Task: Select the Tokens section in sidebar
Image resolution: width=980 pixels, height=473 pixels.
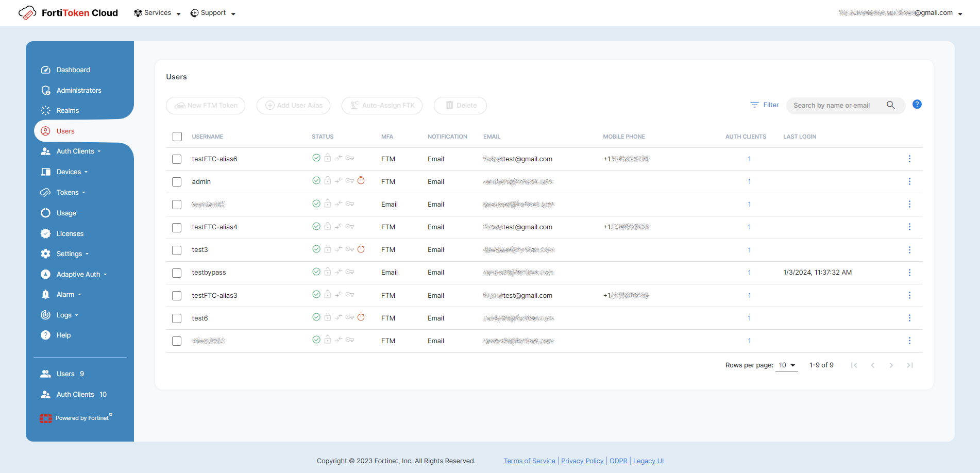Action: pos(69,192)
